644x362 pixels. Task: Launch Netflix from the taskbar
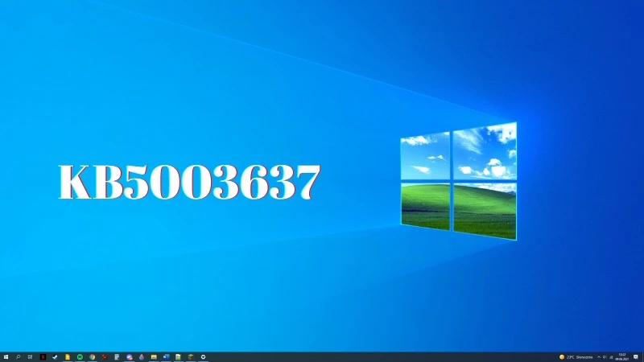click(43, 357)
